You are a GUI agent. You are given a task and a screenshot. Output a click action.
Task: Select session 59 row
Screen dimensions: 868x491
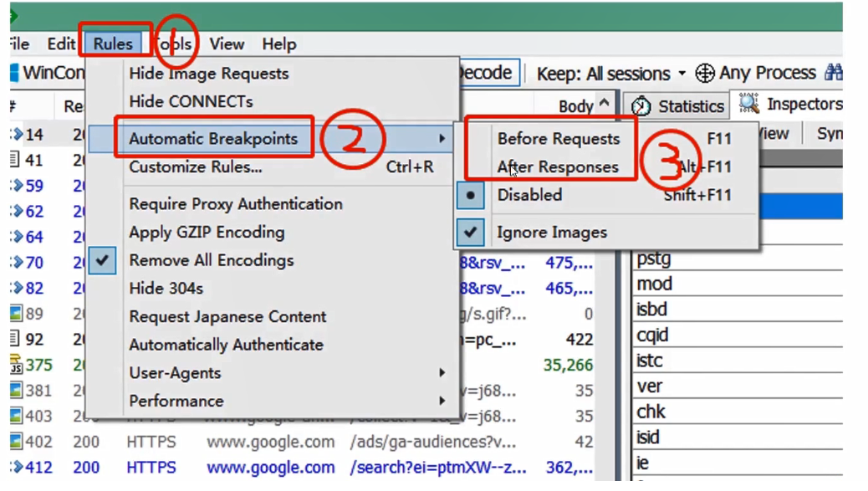pos(48,186)
